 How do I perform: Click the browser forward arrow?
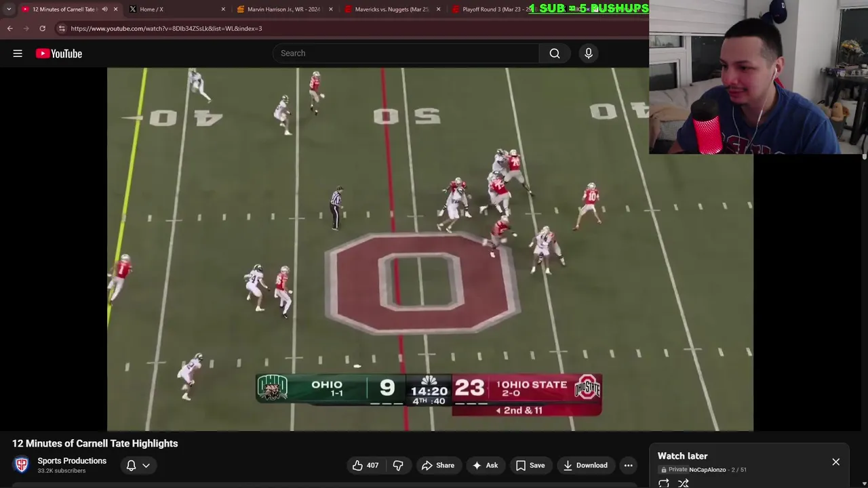point(26,28)
